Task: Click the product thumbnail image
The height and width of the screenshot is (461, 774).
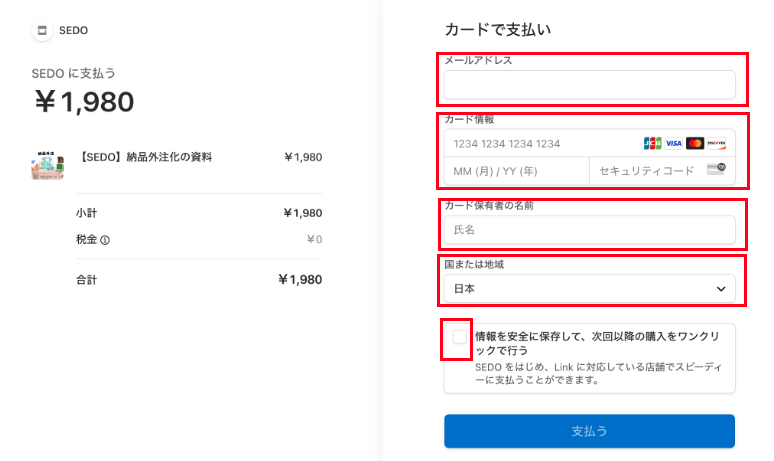Action: coord(48,166)
